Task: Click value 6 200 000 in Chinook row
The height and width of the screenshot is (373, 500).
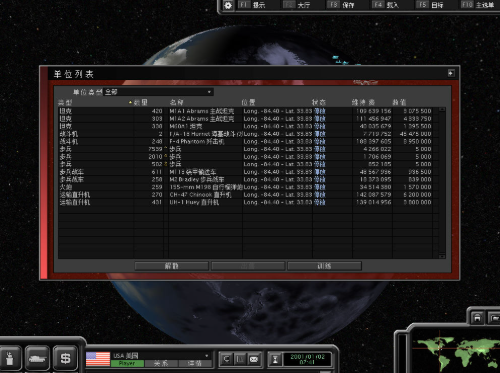Action: 417,195
